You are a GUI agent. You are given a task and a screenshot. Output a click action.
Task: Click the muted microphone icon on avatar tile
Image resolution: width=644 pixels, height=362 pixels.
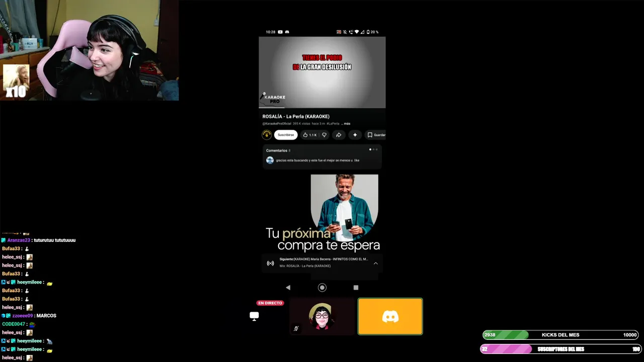296,328
